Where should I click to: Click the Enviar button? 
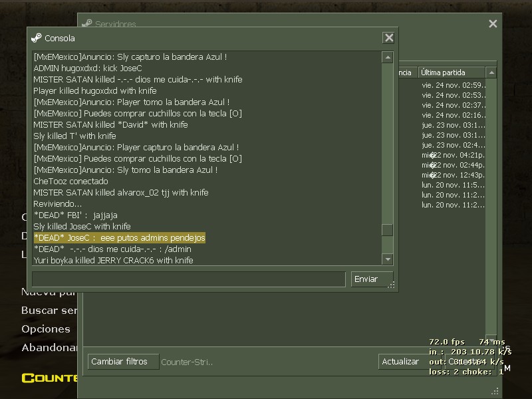pos(372,279)
